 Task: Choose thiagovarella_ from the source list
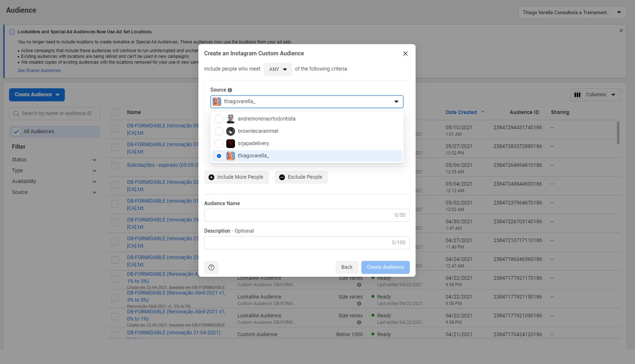(253, 156)
